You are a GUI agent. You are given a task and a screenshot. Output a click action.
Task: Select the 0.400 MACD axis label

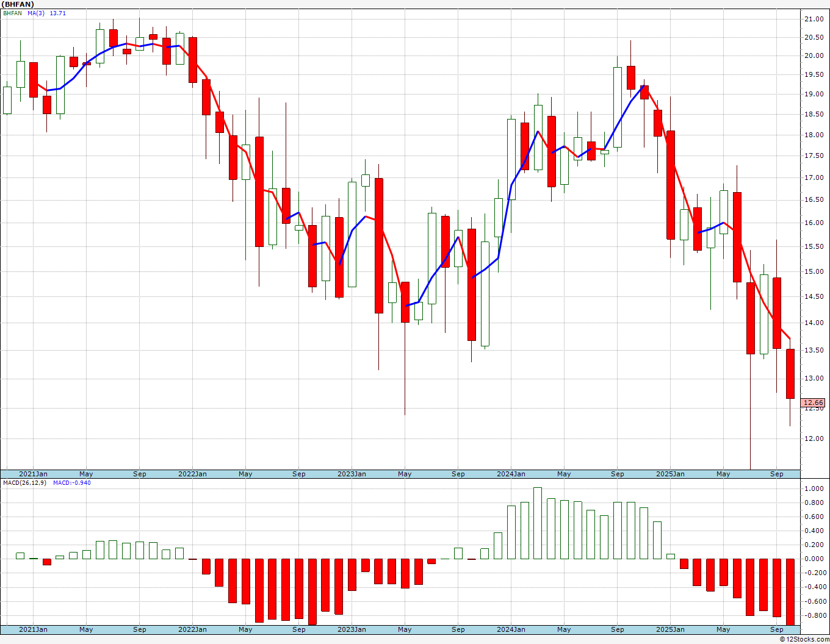814,531
